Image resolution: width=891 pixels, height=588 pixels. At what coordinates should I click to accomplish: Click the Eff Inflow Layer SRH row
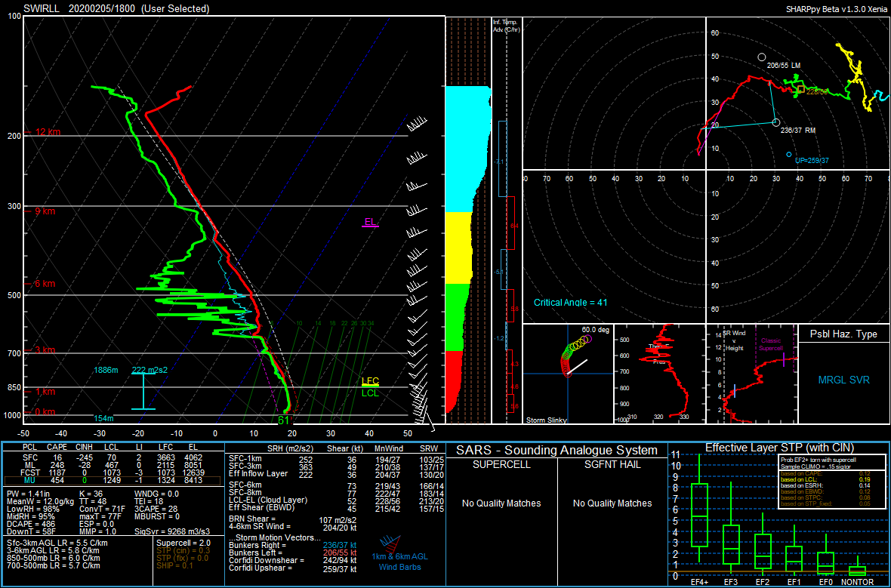(x=335, y=474)
